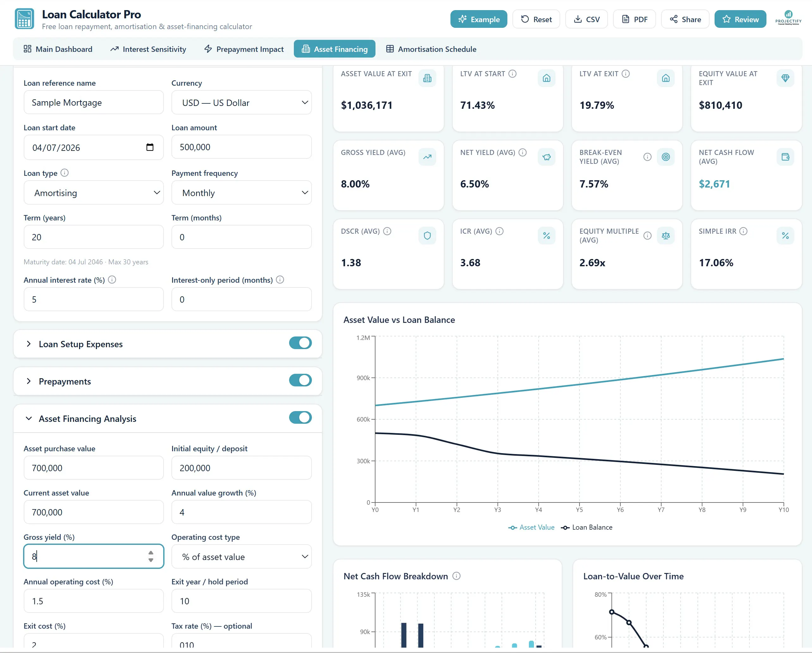Open info tooltip for Equity Multiple
Screen dimensions: 812x653
coord(648,235)
